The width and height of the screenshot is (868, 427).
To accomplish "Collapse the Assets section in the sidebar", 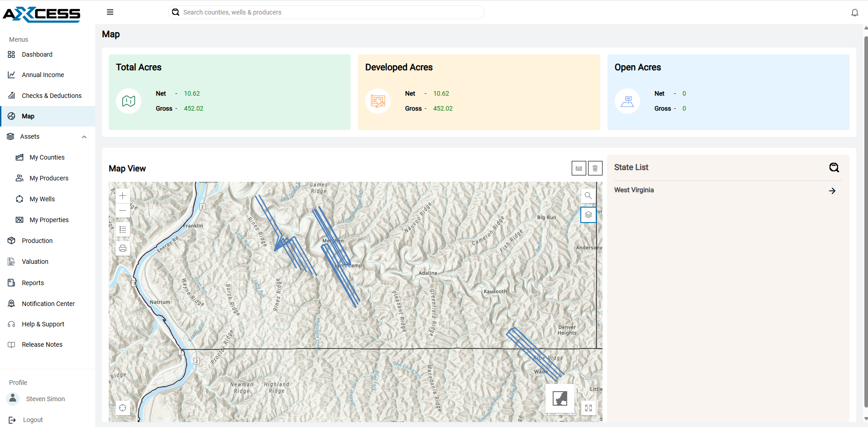I will [84, 136].
